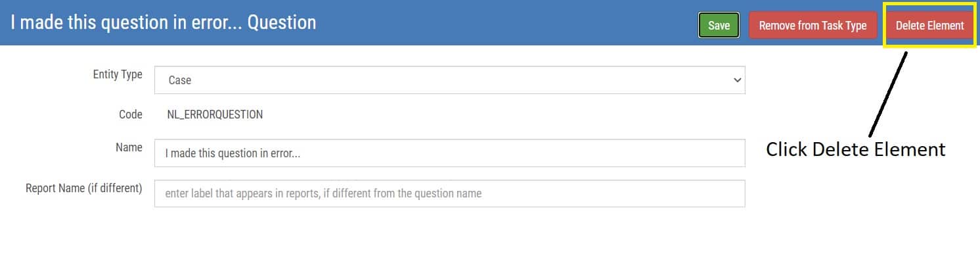Screen dimensions: 980x256
Task: Open the Entity Type dropdown
Action: point(449,80)
